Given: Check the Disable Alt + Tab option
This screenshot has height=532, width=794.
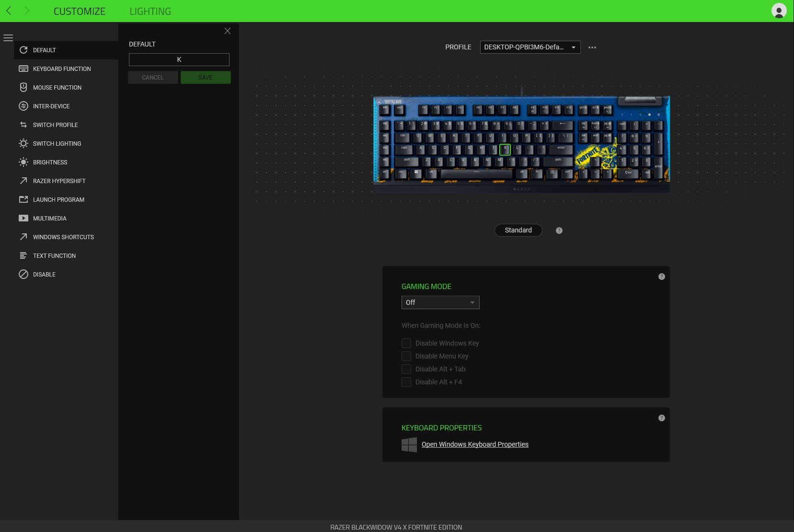Looking at the screenshot, I should coord(406,369).
